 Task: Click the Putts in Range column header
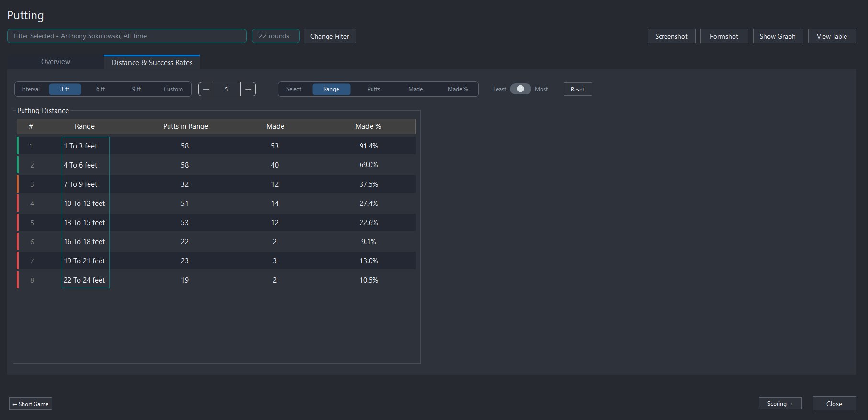pos(186,126)
